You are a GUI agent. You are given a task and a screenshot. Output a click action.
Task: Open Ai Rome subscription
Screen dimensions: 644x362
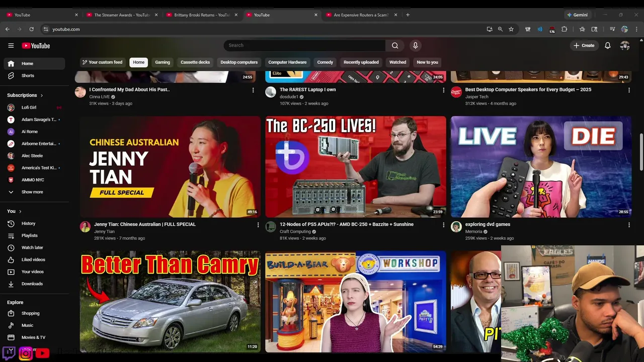(34, 132)
